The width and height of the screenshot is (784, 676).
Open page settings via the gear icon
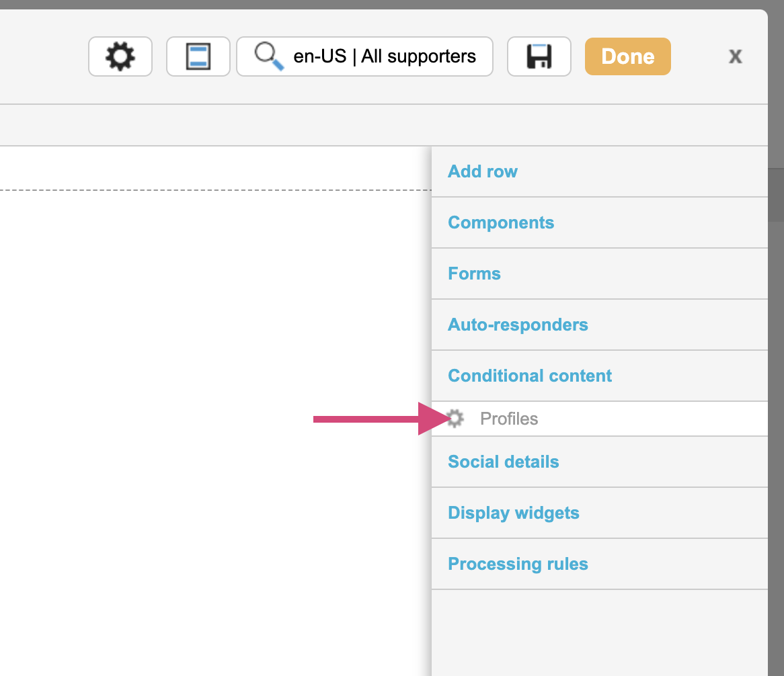[x=120, y=56]
